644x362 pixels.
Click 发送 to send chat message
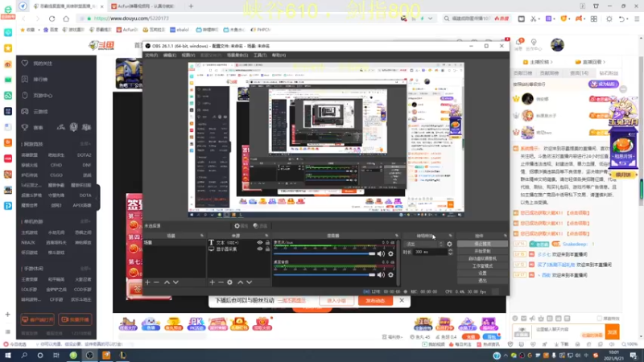pyautogui.click(x=613, y=331)
